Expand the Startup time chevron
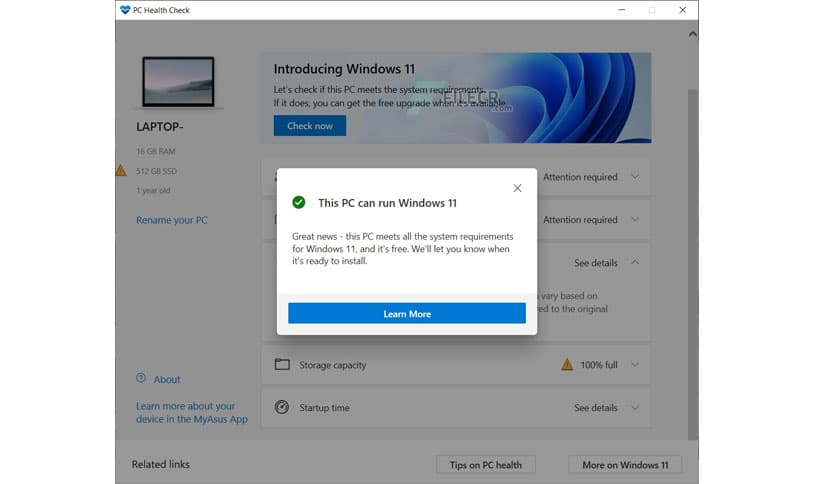Viewport: 836px width, 484px height. click(x=635, y=408)
